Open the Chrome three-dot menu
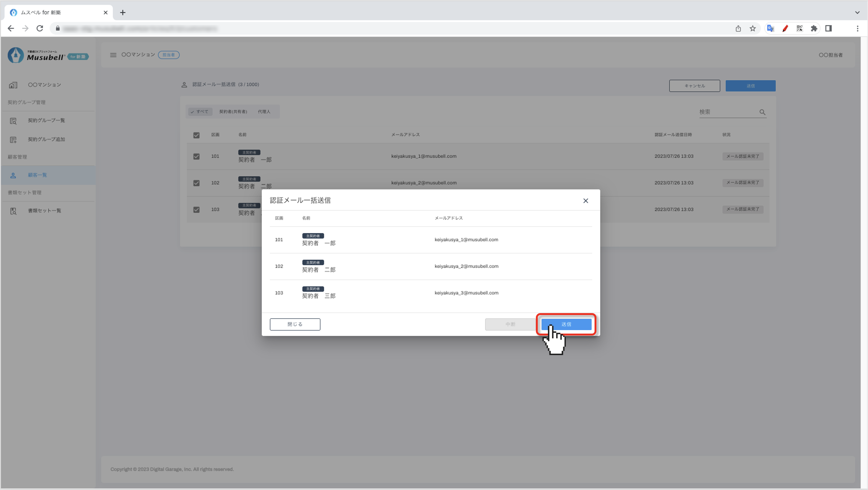This screenshot has height=490, width=868. click(x=857, y=29)
